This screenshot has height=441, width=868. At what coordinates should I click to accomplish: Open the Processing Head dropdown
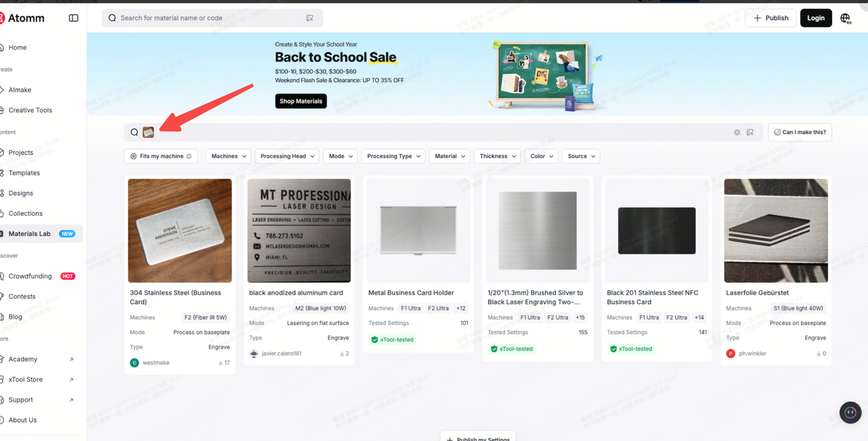(288, 156)
